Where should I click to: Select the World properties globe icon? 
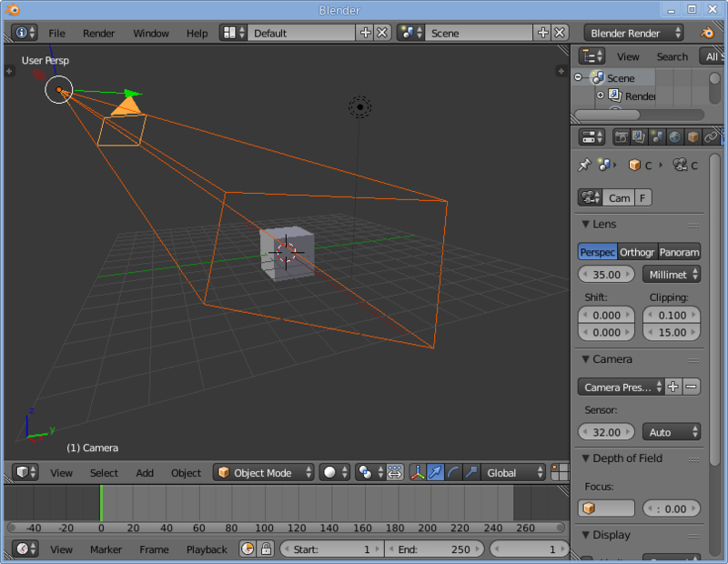[674, 137]
